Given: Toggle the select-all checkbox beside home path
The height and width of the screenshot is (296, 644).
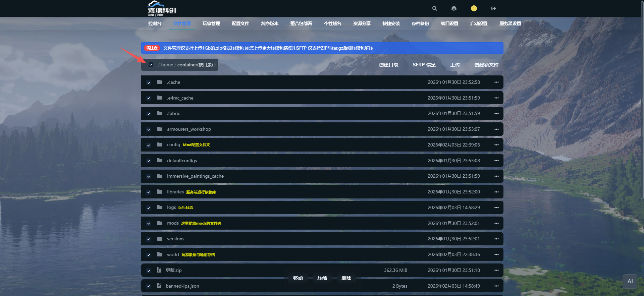Looking at the screenshot, I should point(151,65).
